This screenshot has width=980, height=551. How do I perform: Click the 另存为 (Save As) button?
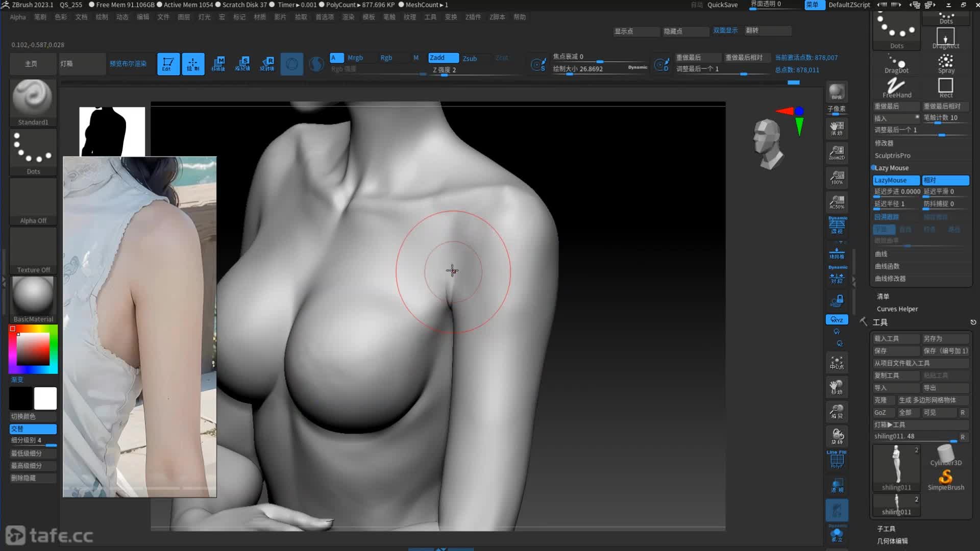(945, 339)
